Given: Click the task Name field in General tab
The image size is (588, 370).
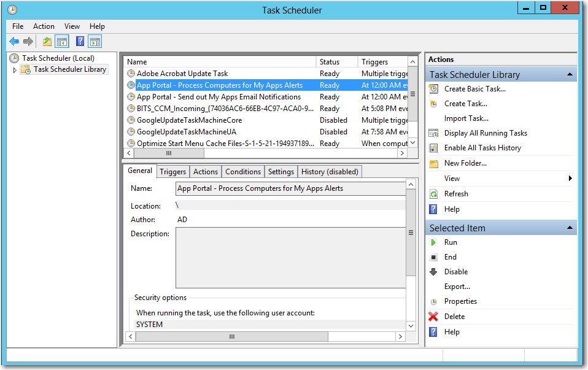Looking at the screenshot, I should (x=291, y=188).
